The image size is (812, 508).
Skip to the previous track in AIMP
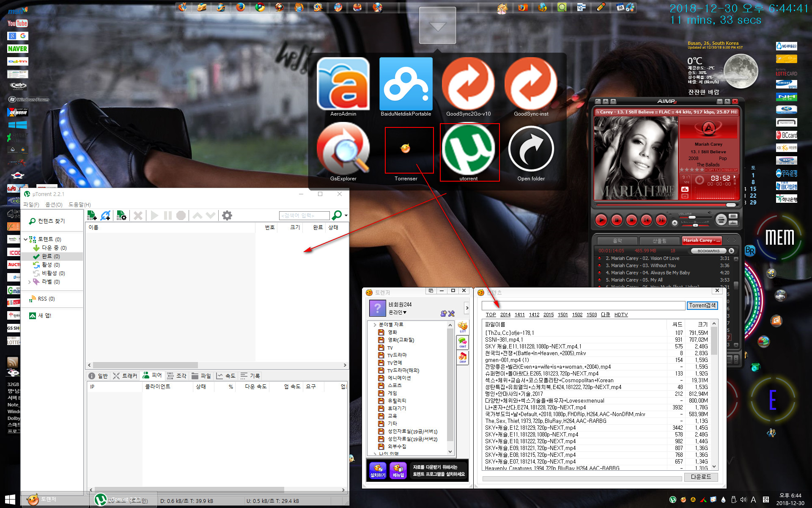646,220
